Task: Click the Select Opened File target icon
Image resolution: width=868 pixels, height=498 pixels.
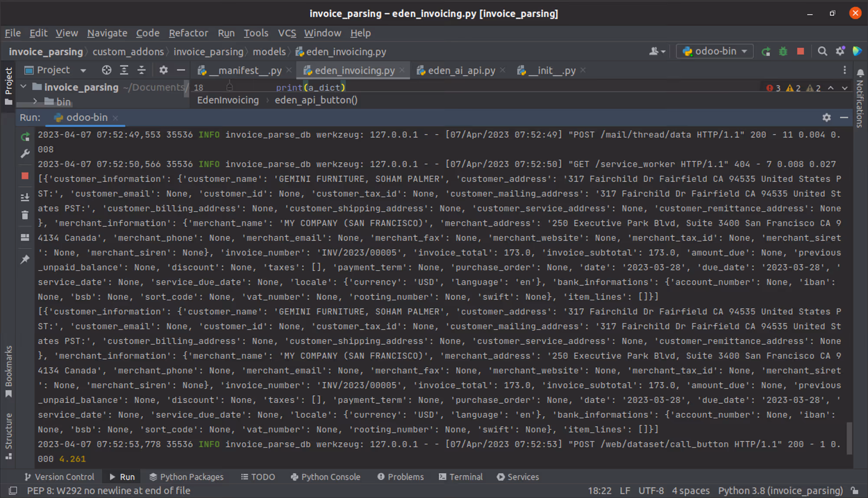Action: 106,70
